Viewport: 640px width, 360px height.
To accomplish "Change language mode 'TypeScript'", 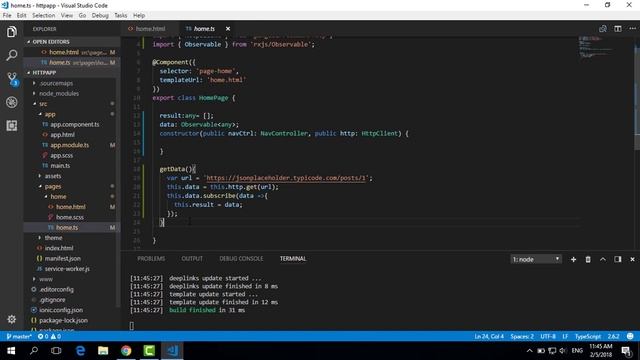I will tap(588, 336).
